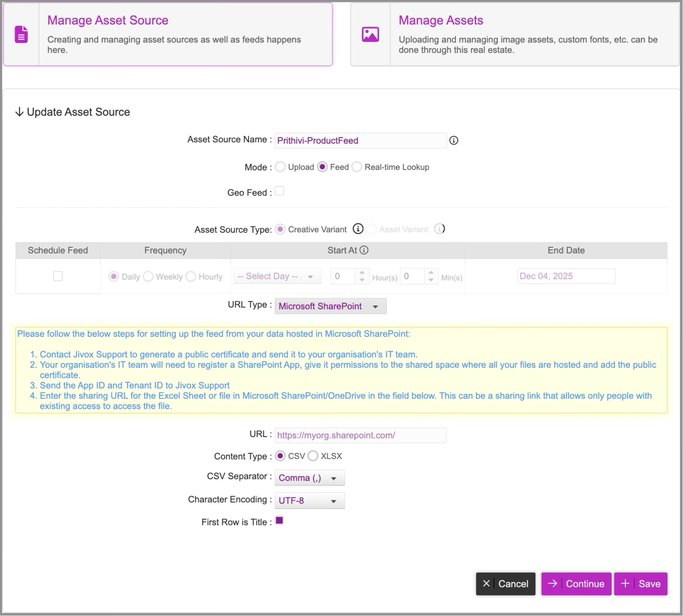Click the Min(s) number field
The image size is (683, 616).
pyautogui.click(x=413, y=276)
